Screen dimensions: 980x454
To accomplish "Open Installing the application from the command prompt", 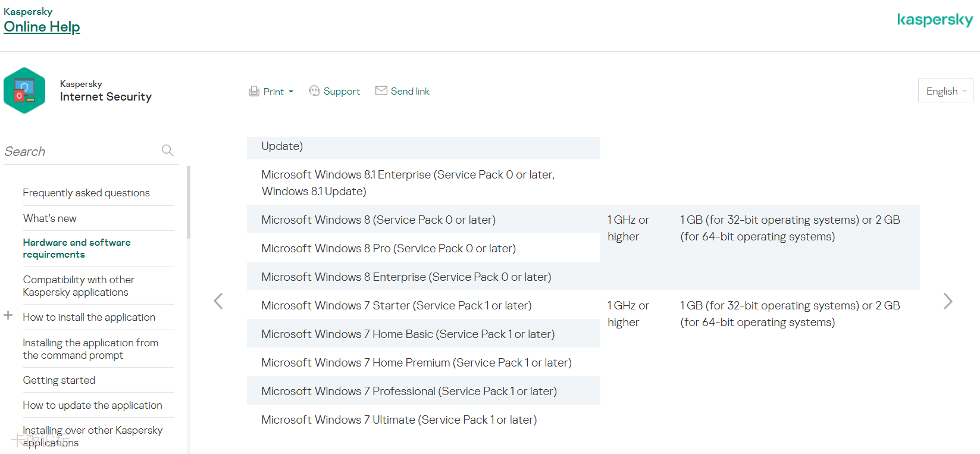I will 90,349.
